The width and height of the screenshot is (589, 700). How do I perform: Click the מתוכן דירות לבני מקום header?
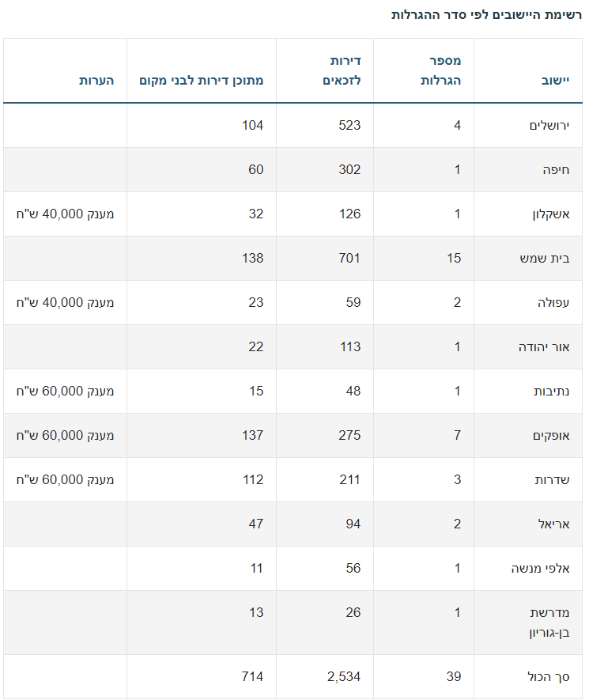click(x=202, y=81)
